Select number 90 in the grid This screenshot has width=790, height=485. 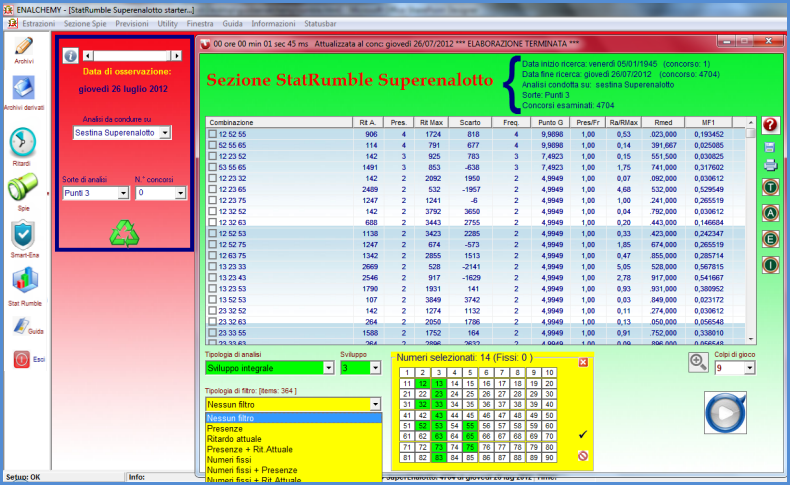click(549, 458)
